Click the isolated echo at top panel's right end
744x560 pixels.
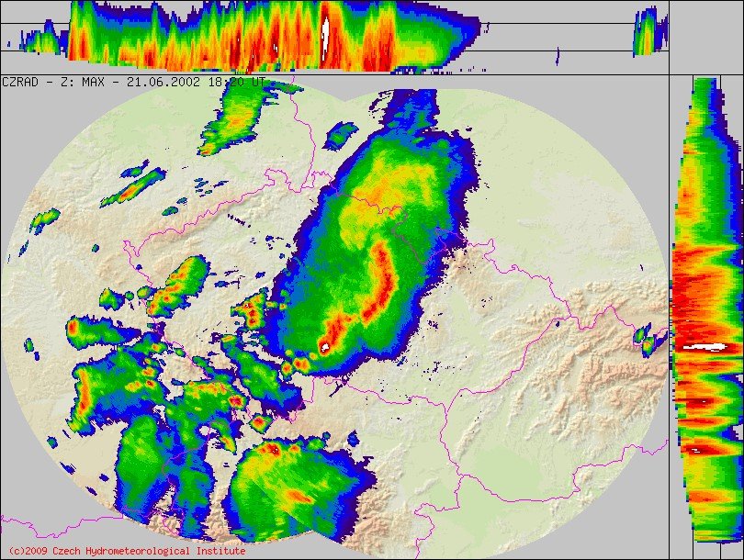(648, 33)
